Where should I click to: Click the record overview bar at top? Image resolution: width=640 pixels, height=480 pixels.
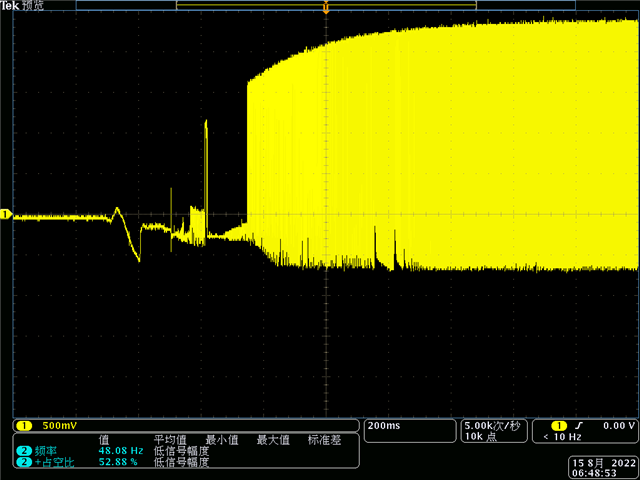pos(326,5)
